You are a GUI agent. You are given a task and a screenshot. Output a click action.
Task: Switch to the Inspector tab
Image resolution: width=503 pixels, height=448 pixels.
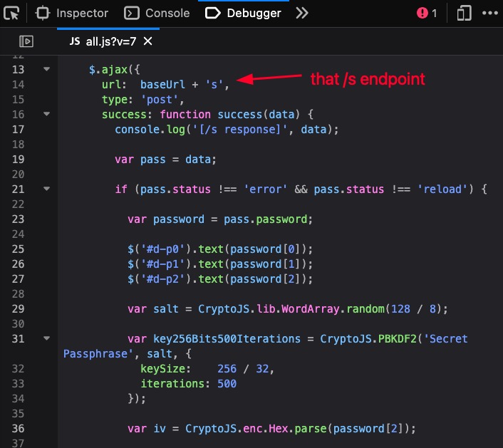pyautogui.click(x=73, y=13)
